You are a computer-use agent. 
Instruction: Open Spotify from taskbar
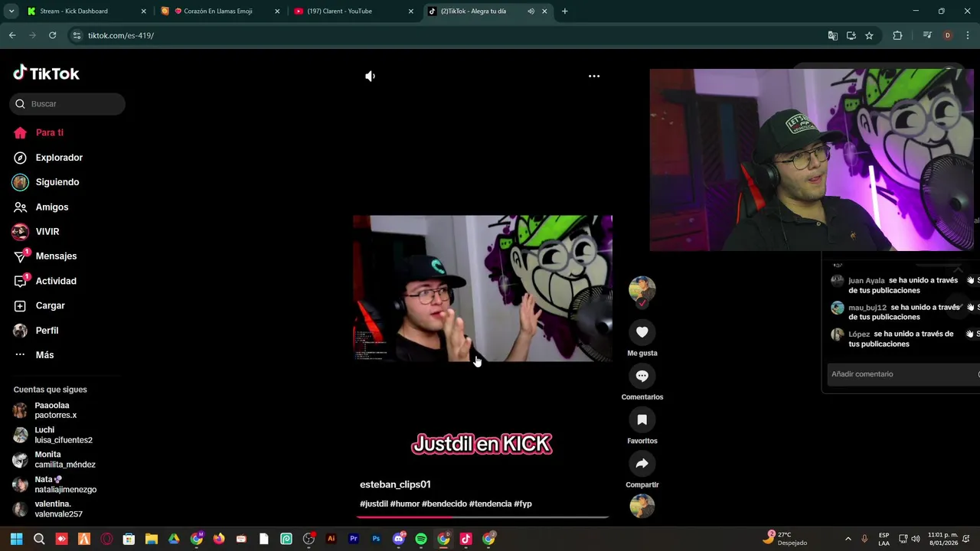click(421, 539)
